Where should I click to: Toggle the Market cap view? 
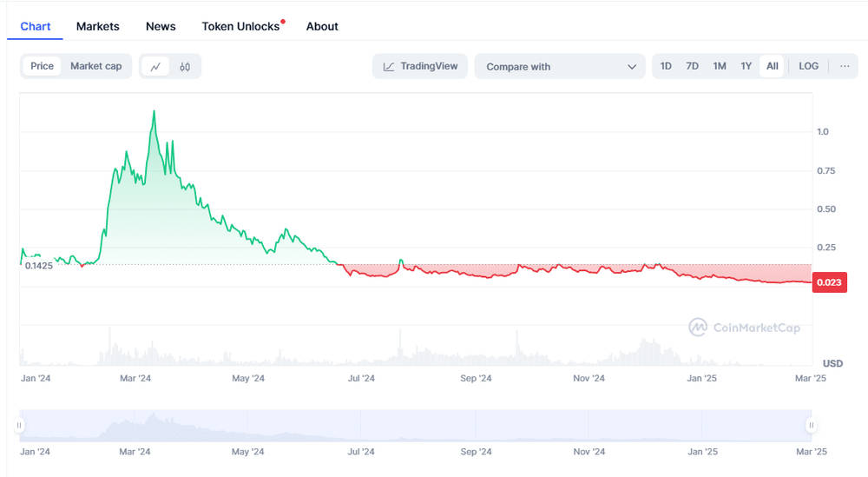(95, 66)
